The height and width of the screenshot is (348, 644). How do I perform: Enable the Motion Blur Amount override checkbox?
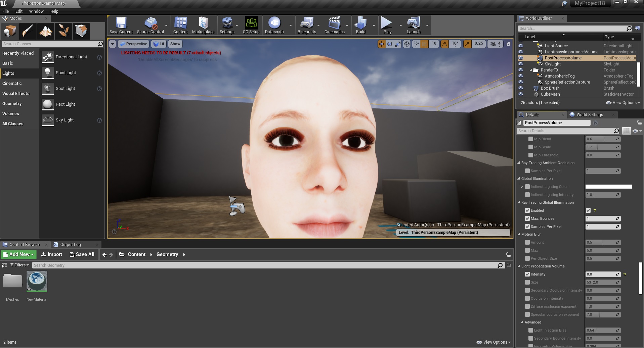coord(527,242)
